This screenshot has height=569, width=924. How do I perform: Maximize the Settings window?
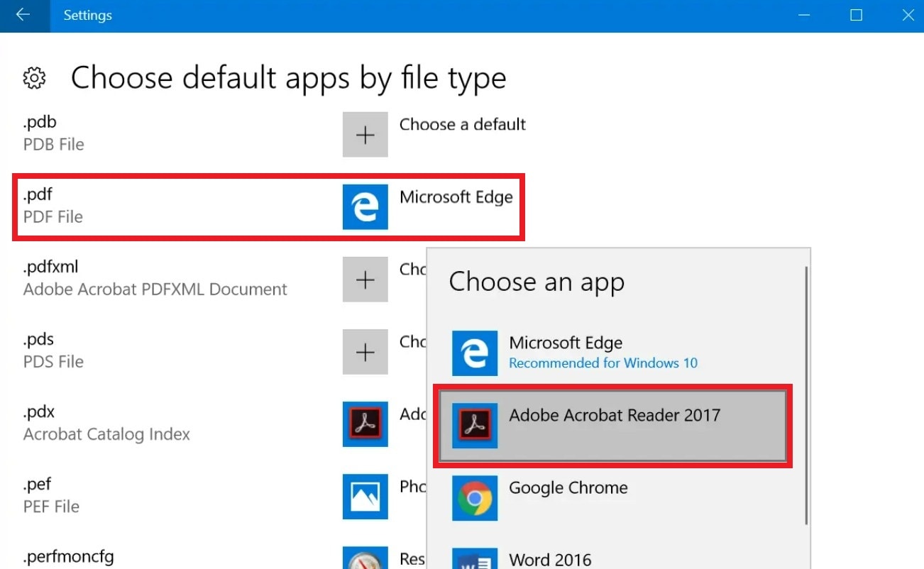857,15
